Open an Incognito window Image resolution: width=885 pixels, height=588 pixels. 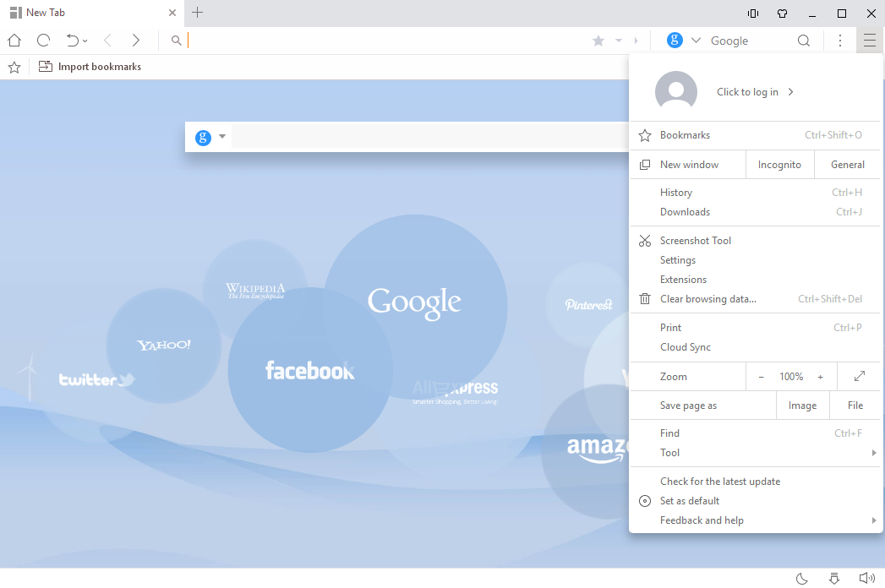[779, 165]
